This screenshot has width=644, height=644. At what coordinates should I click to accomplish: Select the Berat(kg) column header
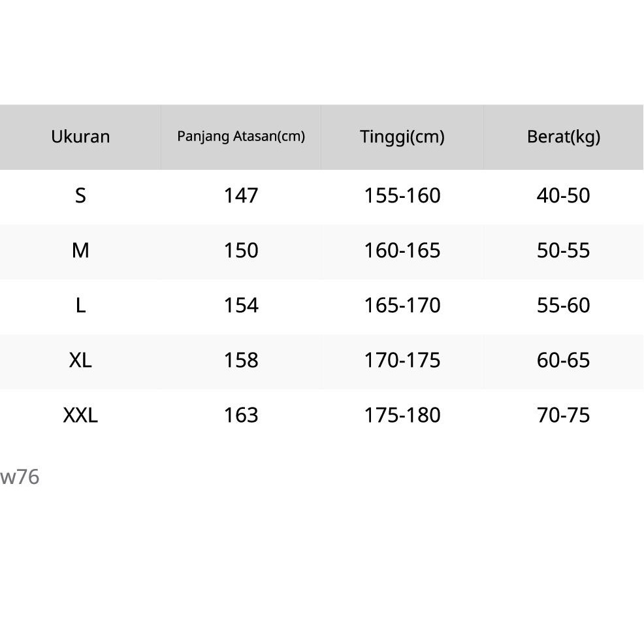point(563,137)
